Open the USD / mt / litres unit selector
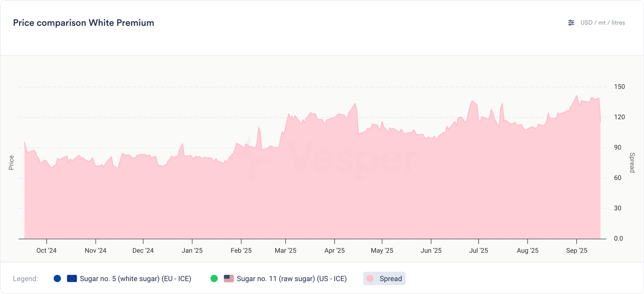 click(x=602, y=23)
